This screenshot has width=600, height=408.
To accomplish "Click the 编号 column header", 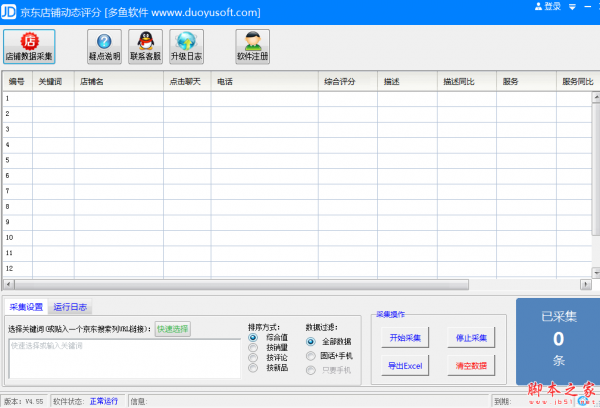I will pos(17,81).
